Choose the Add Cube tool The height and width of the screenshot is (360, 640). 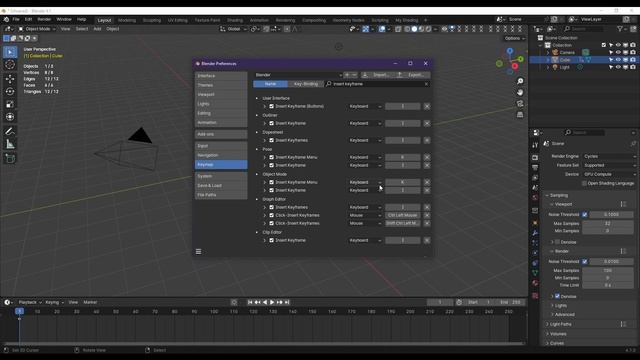click(x=10, y=158)
